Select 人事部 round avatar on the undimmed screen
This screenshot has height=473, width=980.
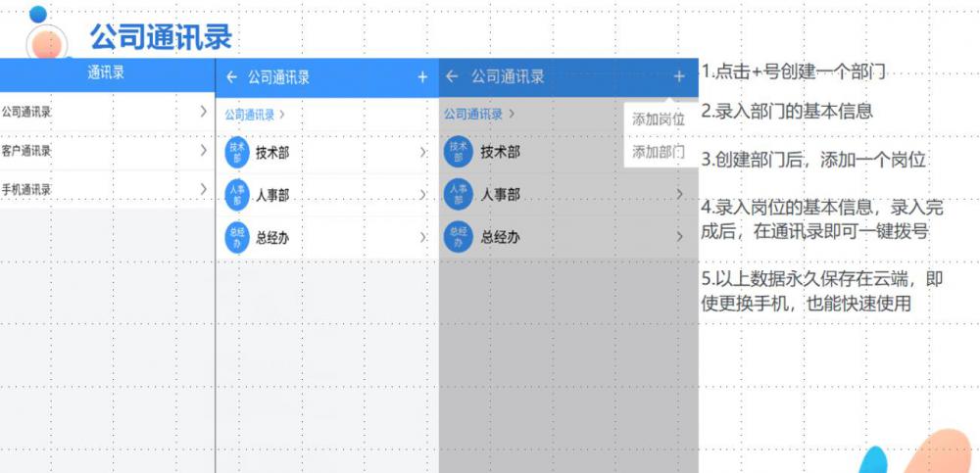click(x=237, y=195)
